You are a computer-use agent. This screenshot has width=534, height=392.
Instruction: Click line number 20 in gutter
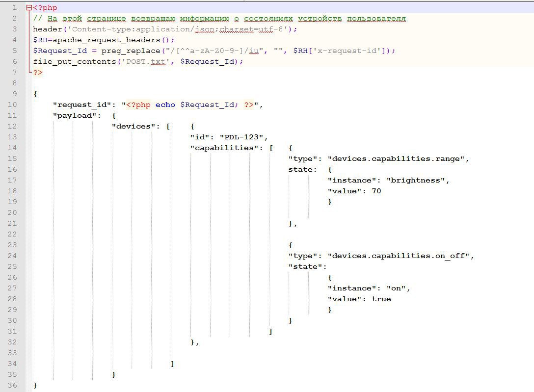click(12, 212)
